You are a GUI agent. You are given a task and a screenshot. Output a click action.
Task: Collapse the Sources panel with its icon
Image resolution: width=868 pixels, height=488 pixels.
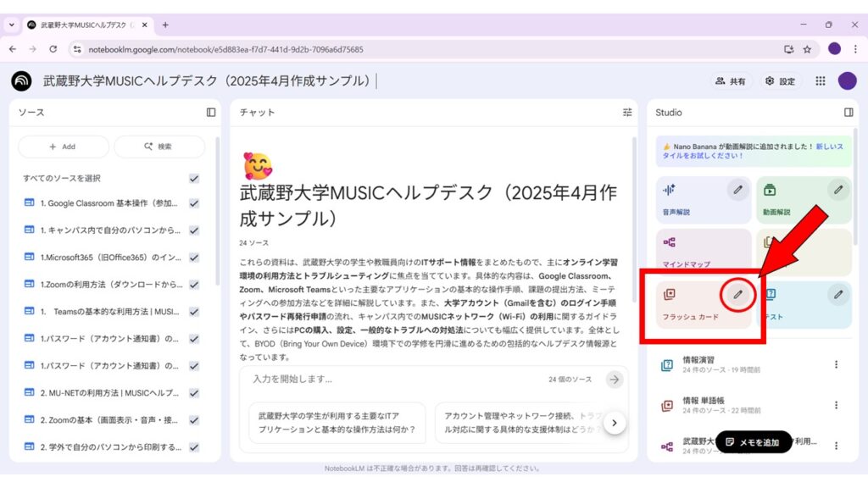point(211,112)
